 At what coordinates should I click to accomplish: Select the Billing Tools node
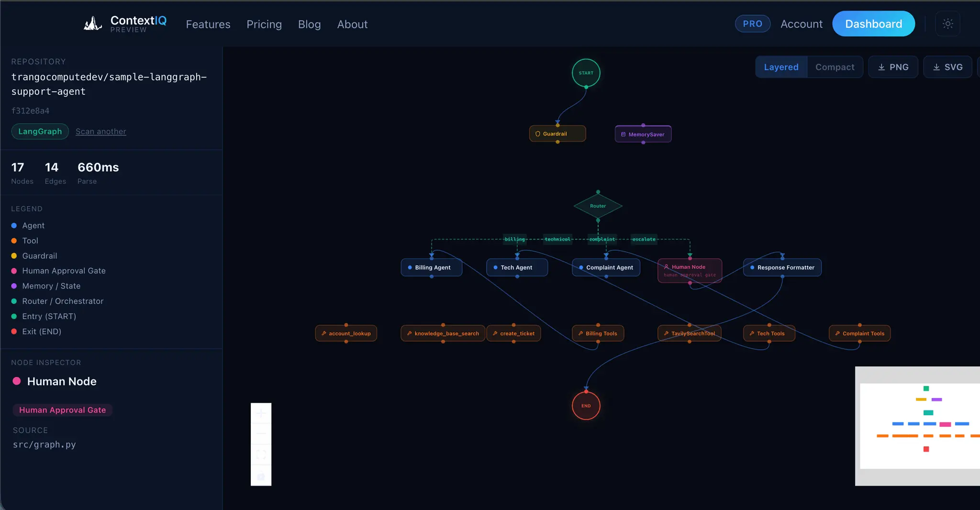click(x=598, y=333)
